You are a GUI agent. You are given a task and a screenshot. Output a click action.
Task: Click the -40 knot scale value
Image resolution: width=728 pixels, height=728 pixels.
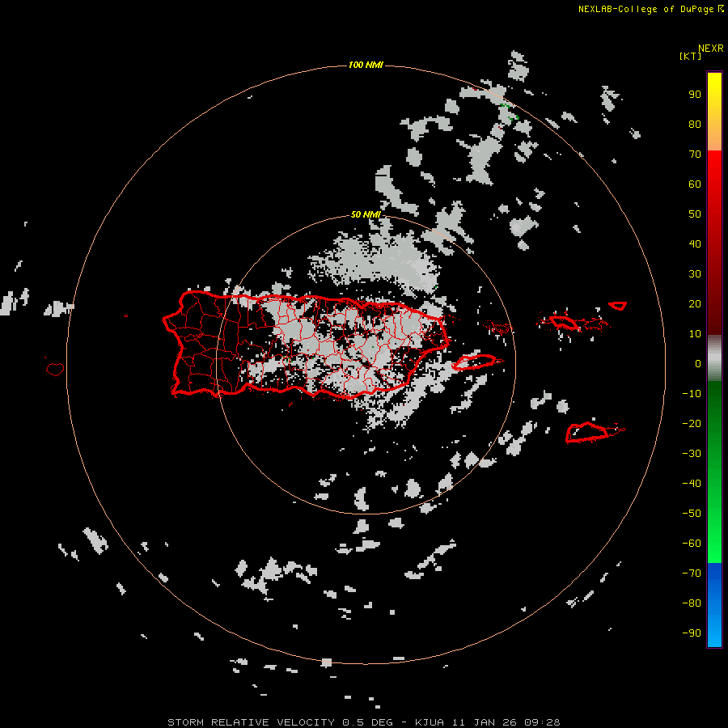[692, 484]
